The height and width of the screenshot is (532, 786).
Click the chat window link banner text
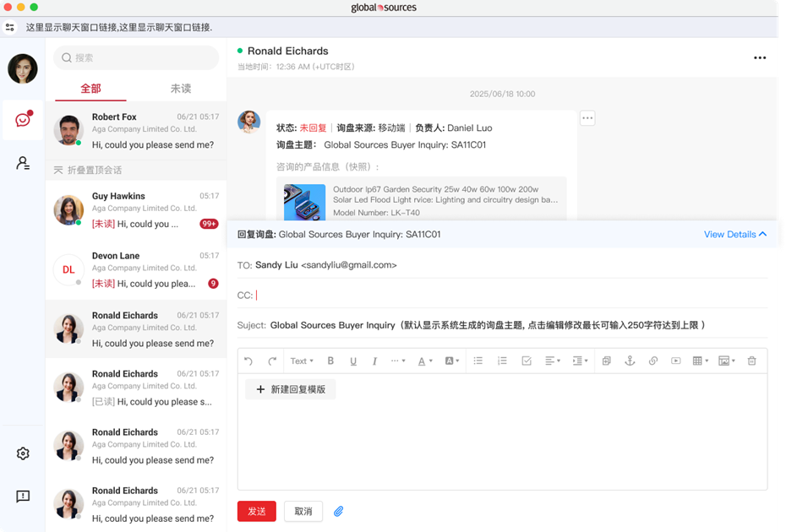click(119, 27)
